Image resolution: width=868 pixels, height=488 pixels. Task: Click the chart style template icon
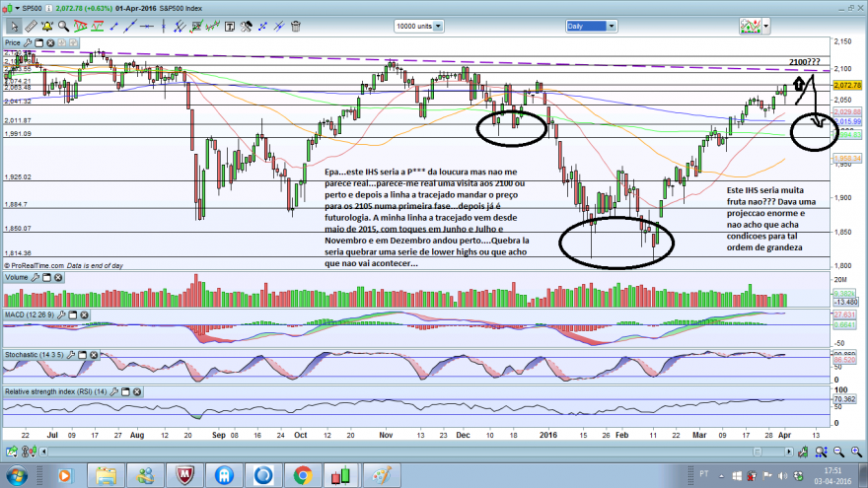(x=750, y=26)
